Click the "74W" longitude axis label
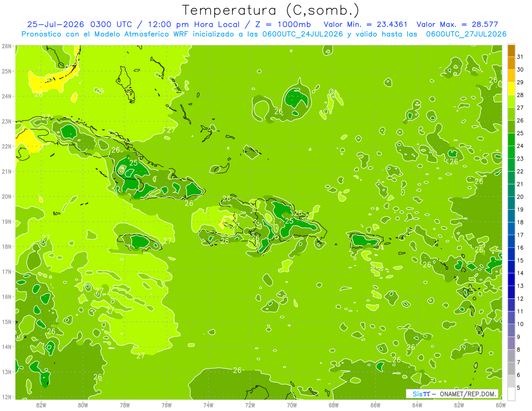Screen dimensions: 532x411 [208, 405]
